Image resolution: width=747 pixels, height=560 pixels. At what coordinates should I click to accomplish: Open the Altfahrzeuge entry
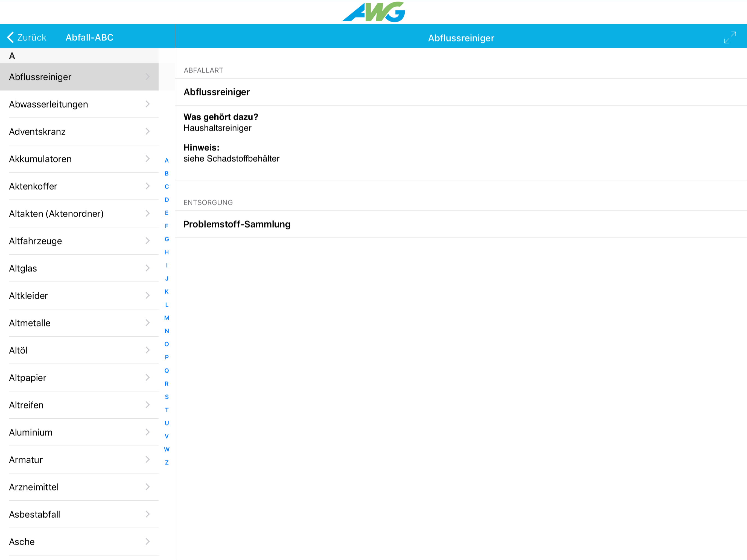[79, 241]
